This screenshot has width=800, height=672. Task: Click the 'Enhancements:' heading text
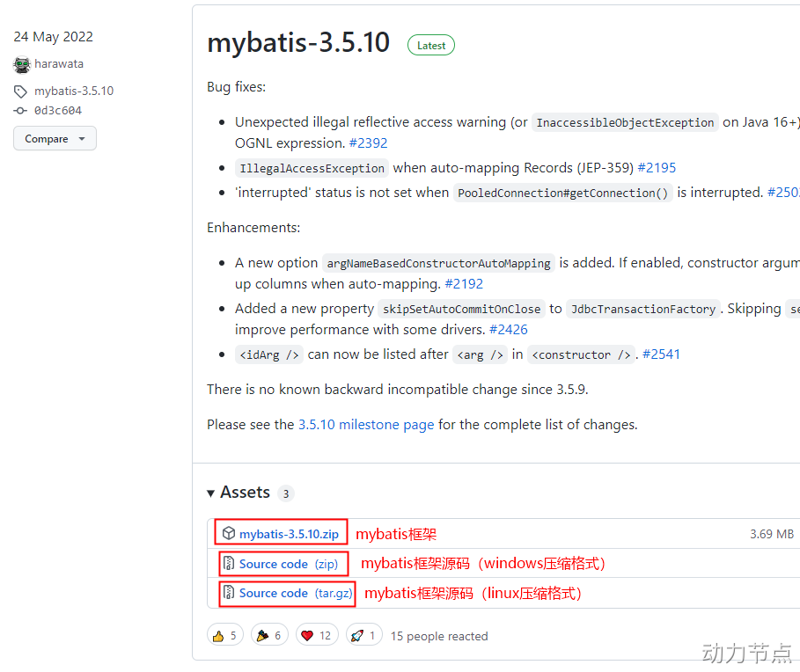253,228
